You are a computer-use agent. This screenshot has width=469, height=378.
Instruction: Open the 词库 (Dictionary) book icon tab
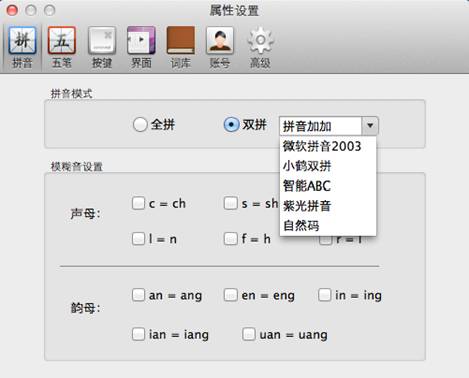(x=181, y=47)
